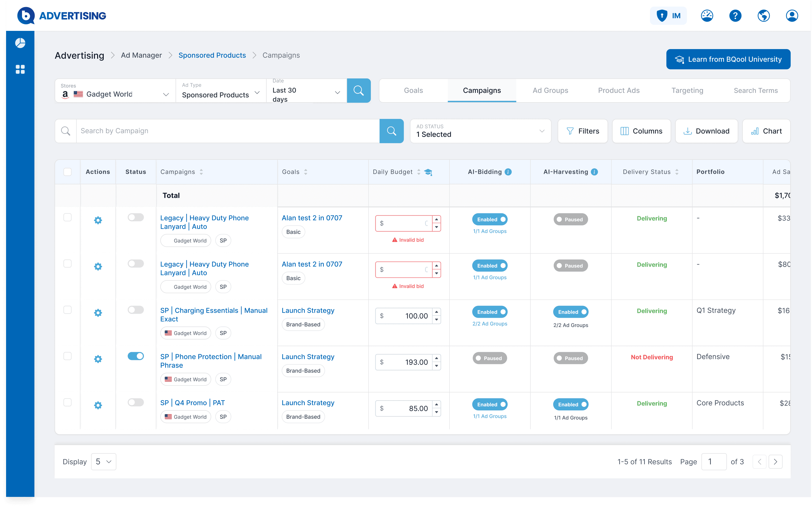
Task: Click the Download button
Action: point(706,131)
